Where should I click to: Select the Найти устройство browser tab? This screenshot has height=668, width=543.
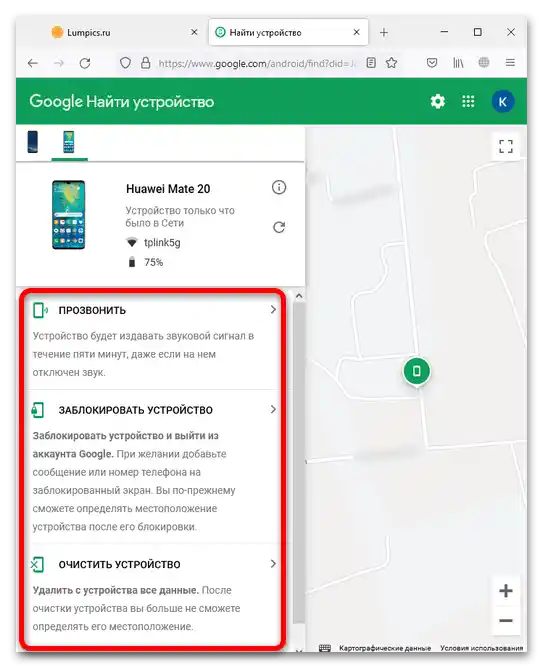tap(288, 32)
